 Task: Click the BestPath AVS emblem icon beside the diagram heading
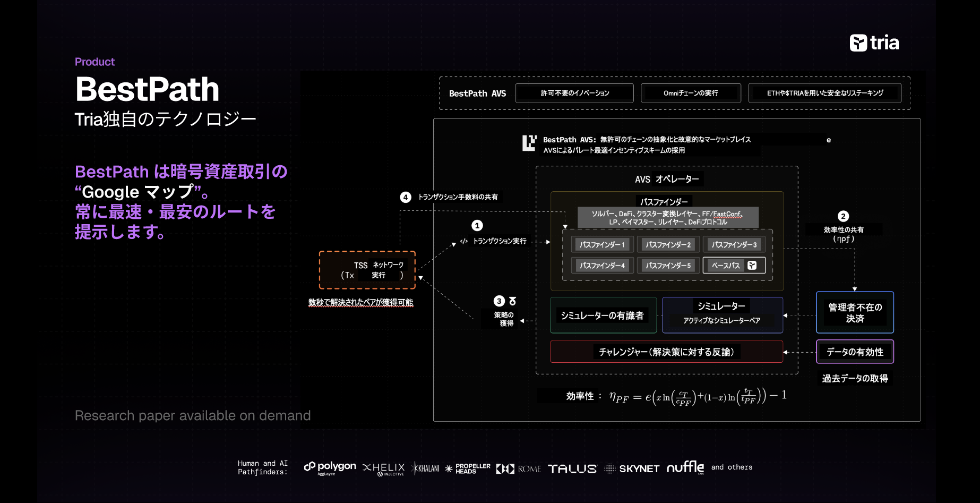pos(529,143)
